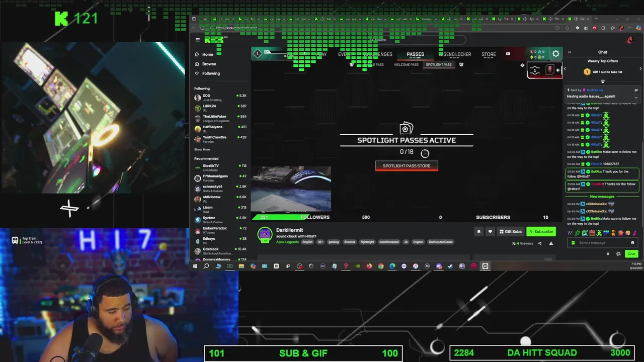This screenshot has width=644, height=362.
Task: Jump to New messages in chat
Action: pyautogui.click(x=602, y=197)
